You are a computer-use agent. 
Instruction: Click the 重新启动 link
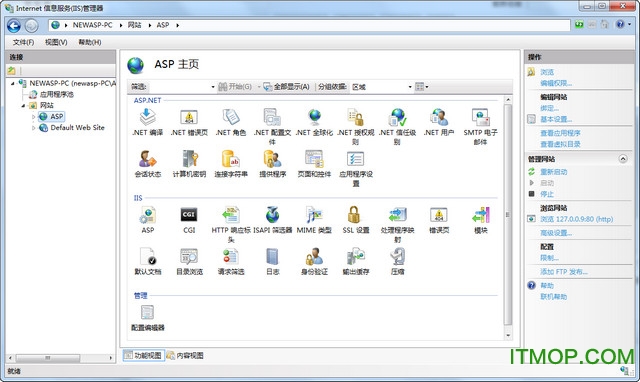pos(553,172)
